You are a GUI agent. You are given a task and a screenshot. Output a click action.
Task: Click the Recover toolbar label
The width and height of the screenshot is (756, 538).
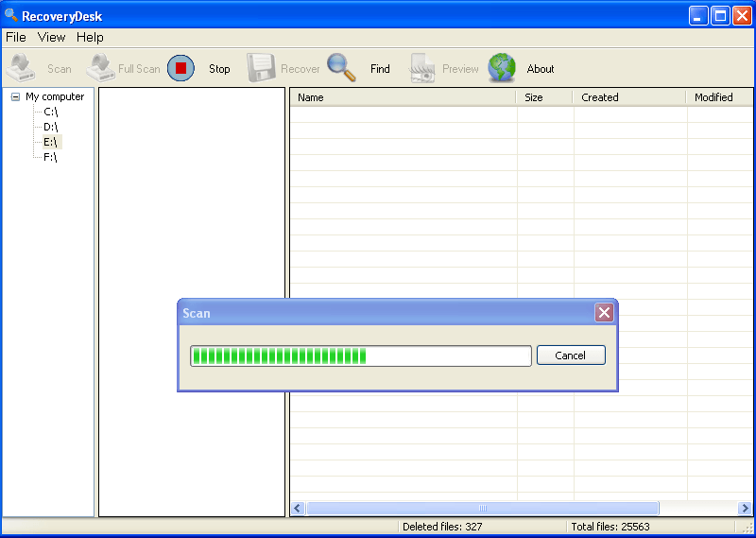(300, 69)
